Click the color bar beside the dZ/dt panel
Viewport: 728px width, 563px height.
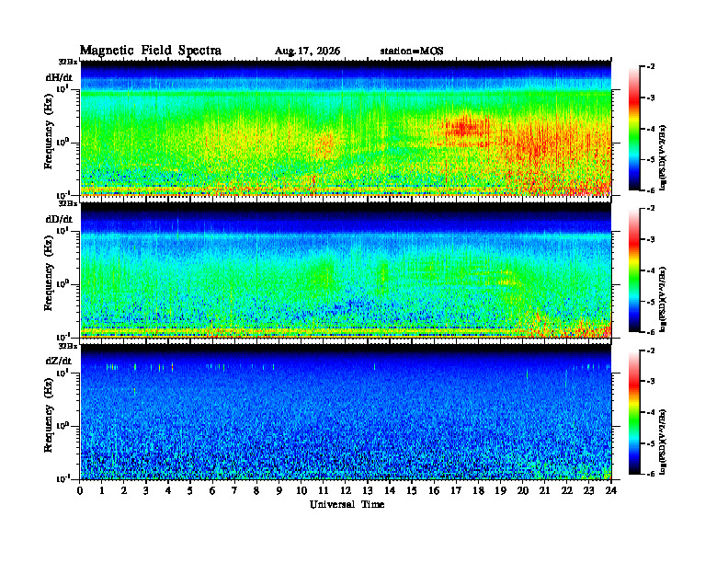[634, 412]
